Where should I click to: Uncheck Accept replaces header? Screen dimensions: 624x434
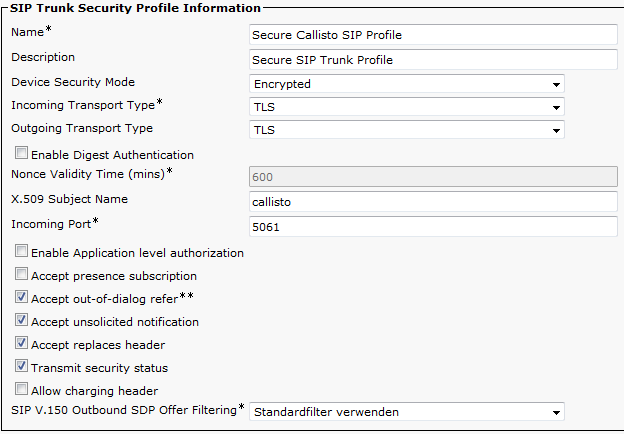(x=21, y=343)
